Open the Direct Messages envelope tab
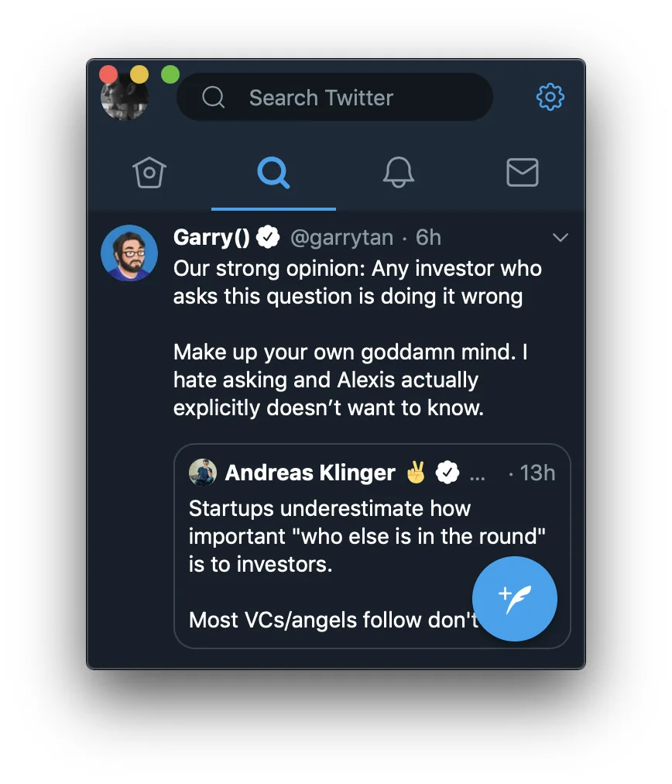This screenshot has height=784, width=672. 523,172
